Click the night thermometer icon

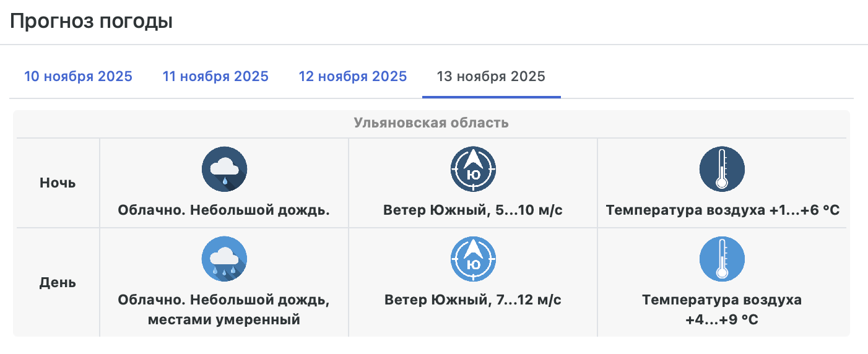click(722, 170)
